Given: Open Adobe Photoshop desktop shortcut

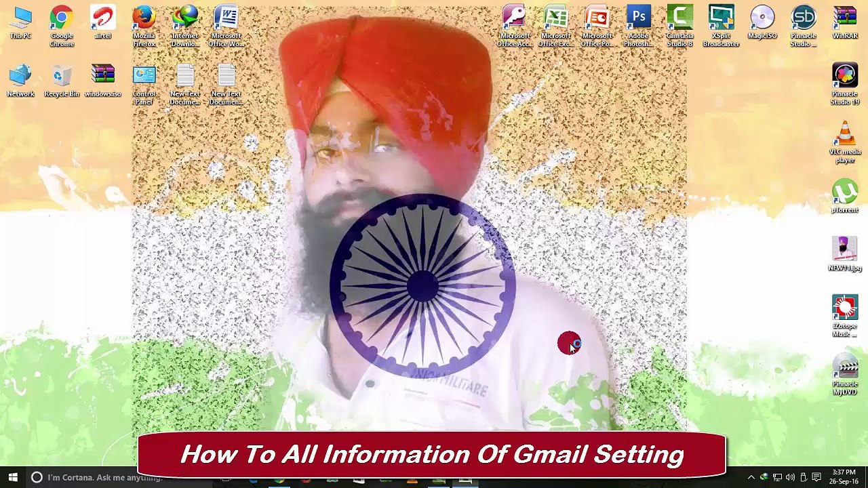Looking at the screenshot, I should tap(638, 26).
